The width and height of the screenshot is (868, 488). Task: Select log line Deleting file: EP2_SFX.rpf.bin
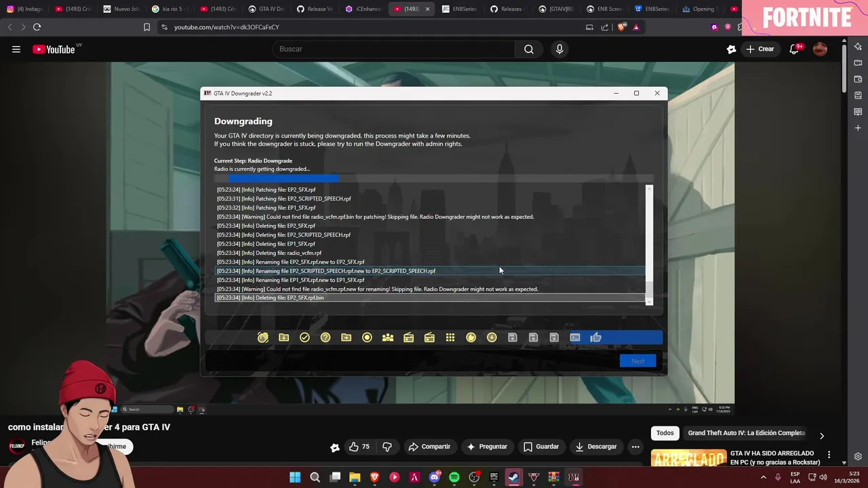(x=430, y=298)
